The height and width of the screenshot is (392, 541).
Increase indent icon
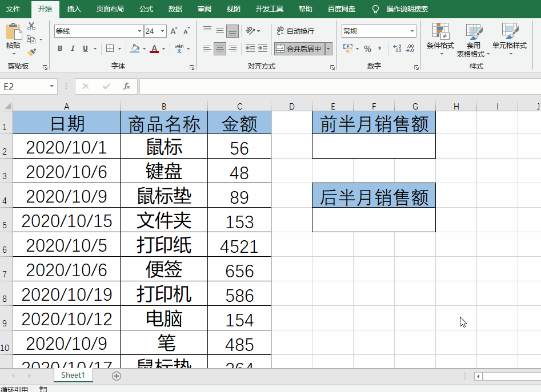(x=263, y=49)
